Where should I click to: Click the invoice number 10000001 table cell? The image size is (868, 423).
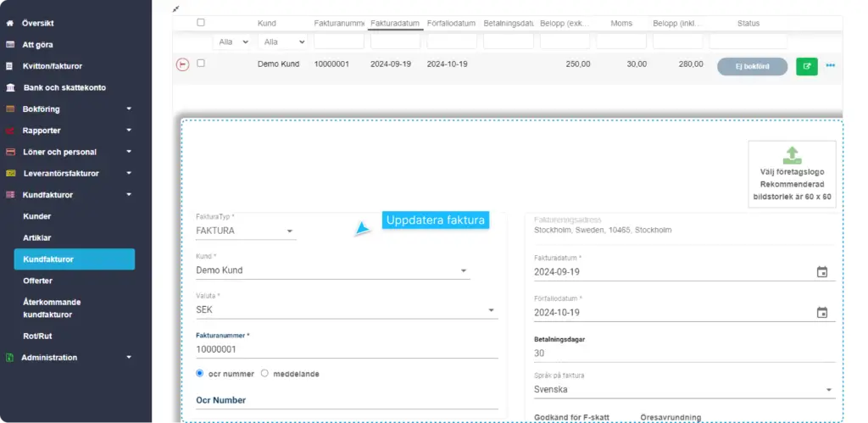click(x=331, y=64)
